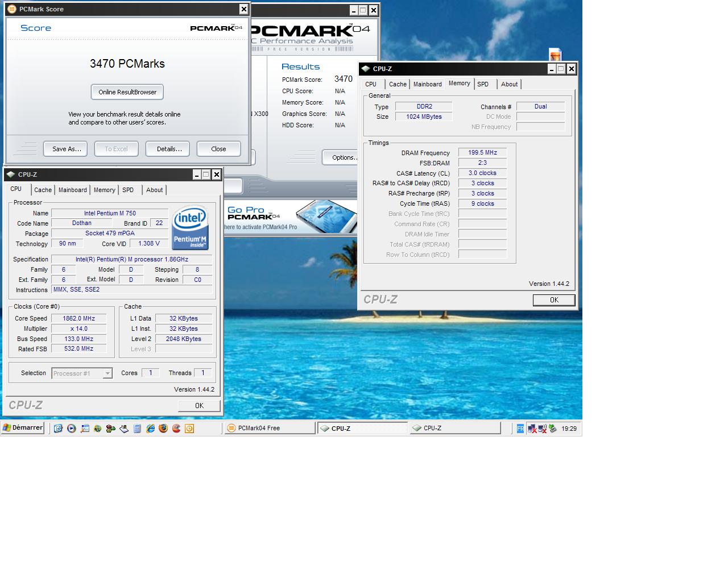This screenshot has width=728, height=582.
Task: Switch to the PCMark04 Free taskbar item
Action: (x=270, y=428)
